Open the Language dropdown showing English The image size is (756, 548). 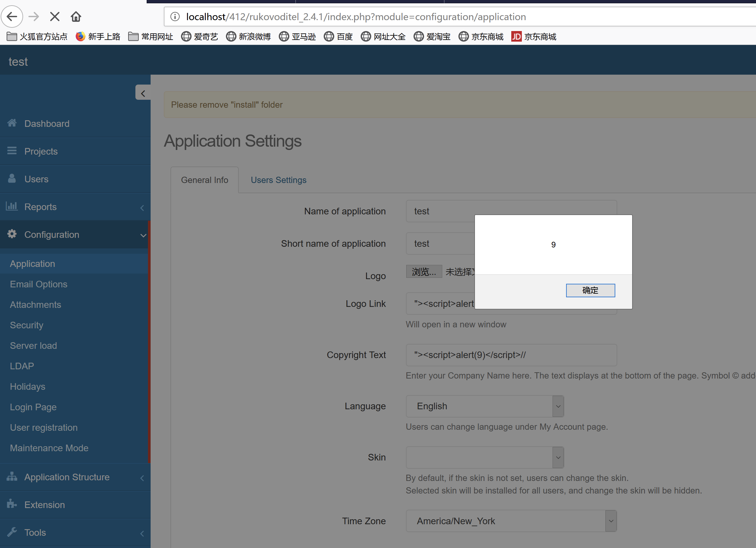[x=485, y=406]
